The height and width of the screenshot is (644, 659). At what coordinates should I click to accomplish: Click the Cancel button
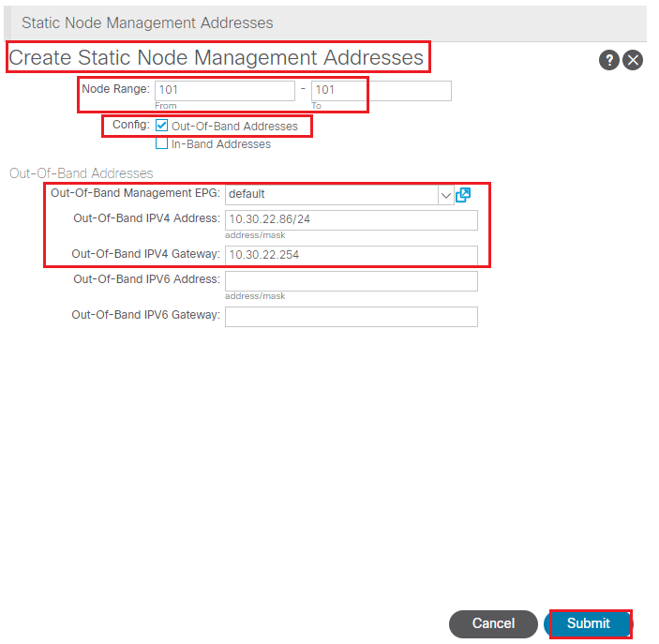click(x=493, y=623)
